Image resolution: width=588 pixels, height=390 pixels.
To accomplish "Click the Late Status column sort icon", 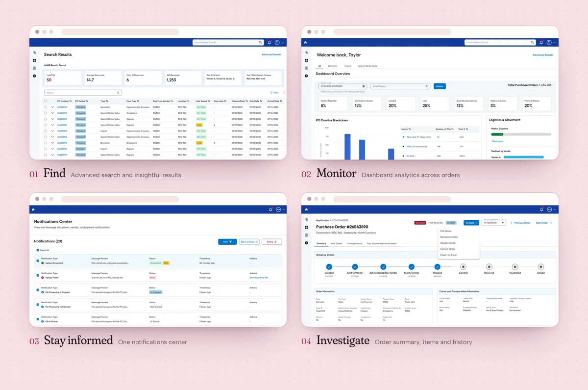I will pos(209,101).
